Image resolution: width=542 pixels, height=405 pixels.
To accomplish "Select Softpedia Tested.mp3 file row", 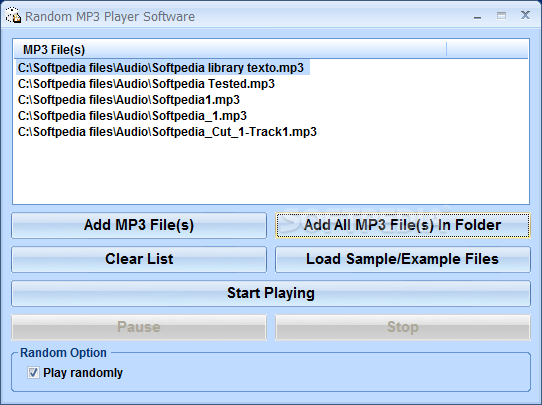I will [x=146, y=84].
